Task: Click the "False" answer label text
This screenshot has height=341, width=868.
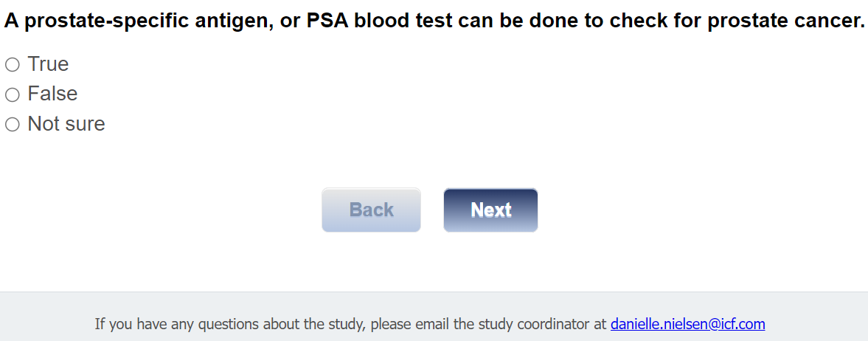Action: coord(52,94)
